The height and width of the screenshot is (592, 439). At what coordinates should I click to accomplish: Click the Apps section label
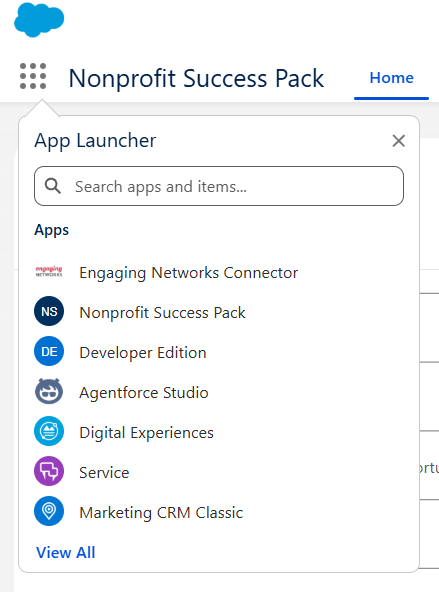click(x=52, y=230)
